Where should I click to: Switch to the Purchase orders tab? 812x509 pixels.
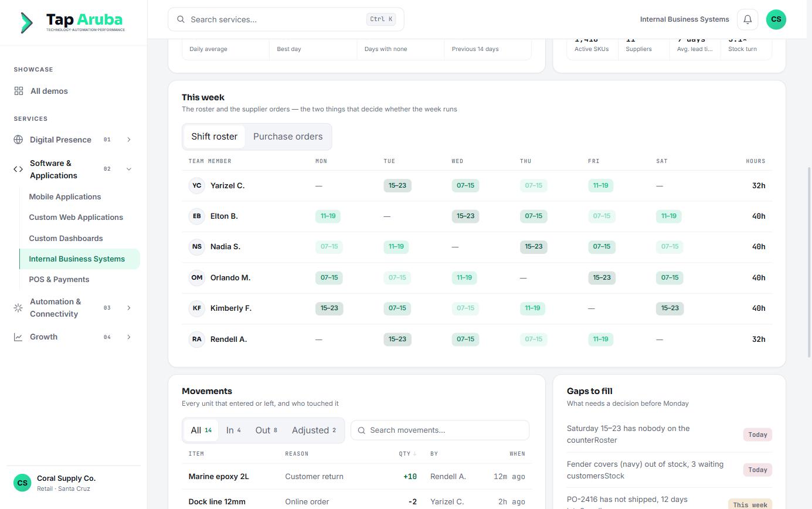click(288, 137)
